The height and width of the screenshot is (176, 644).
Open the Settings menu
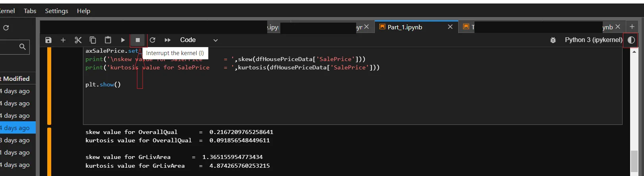[56, 11]
